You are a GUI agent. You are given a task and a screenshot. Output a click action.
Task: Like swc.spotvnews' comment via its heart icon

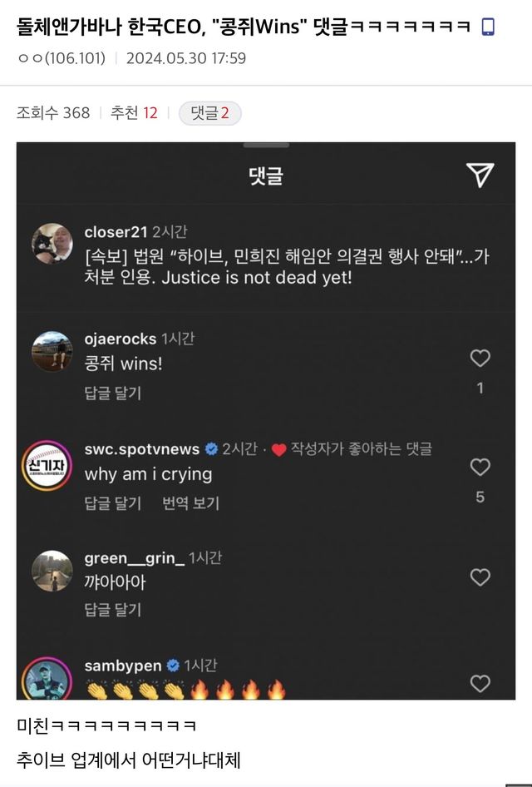click(480, 467)
